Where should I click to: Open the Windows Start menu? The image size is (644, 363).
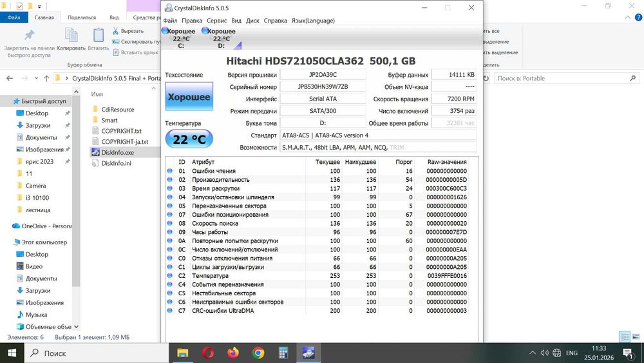point(12,353)
